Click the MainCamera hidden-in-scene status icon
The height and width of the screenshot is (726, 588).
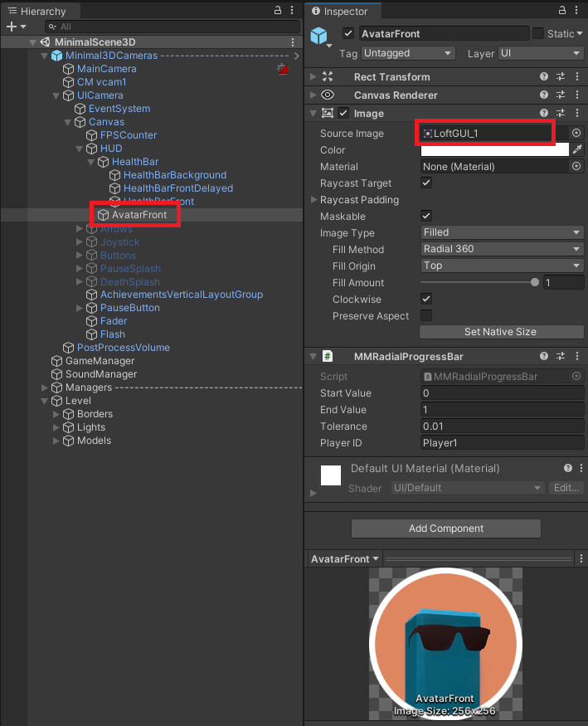coord(283,69)
